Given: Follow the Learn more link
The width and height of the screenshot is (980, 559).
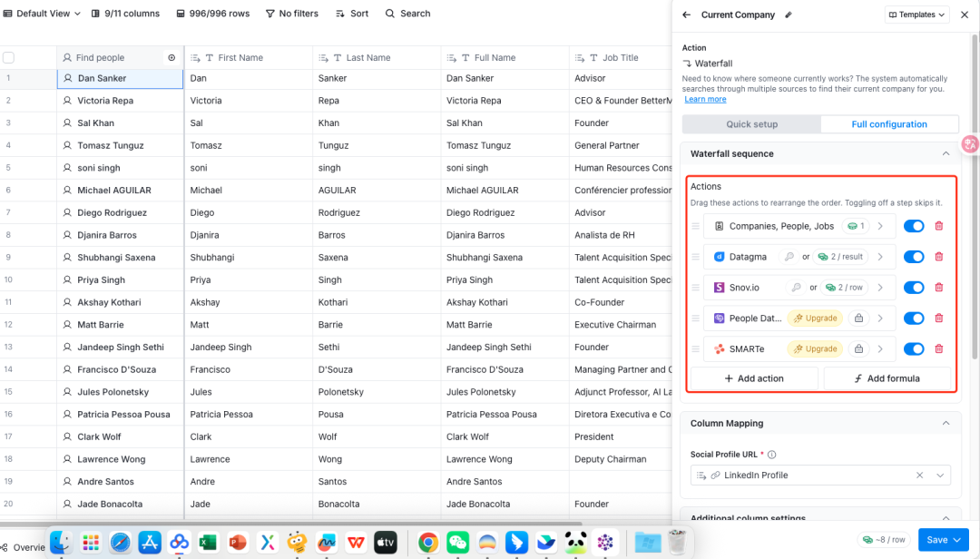Looking at the screenshot, I should (x=705, y=99).
